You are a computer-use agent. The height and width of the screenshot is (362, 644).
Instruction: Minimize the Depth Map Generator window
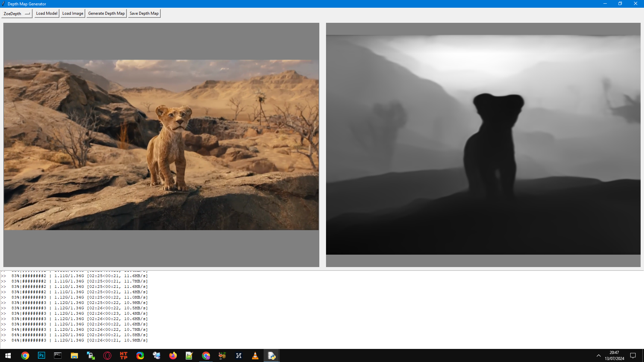coord(605,4)
